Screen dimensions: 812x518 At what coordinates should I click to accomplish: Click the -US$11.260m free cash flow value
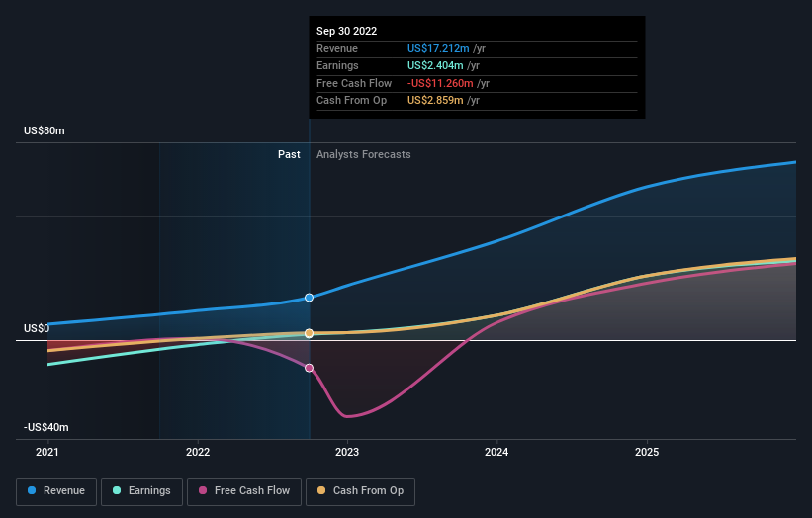pos(440,83)
